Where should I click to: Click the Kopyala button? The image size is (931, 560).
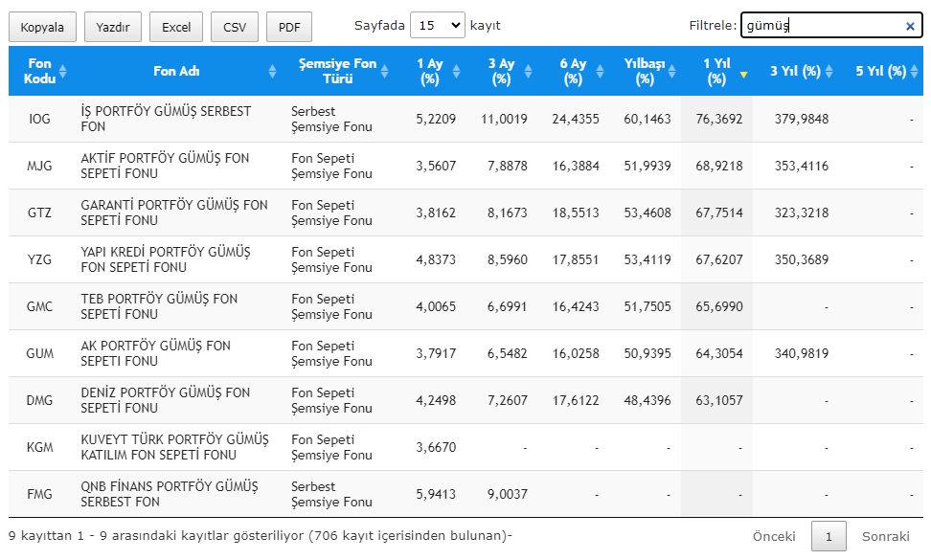tap(42, 27)
